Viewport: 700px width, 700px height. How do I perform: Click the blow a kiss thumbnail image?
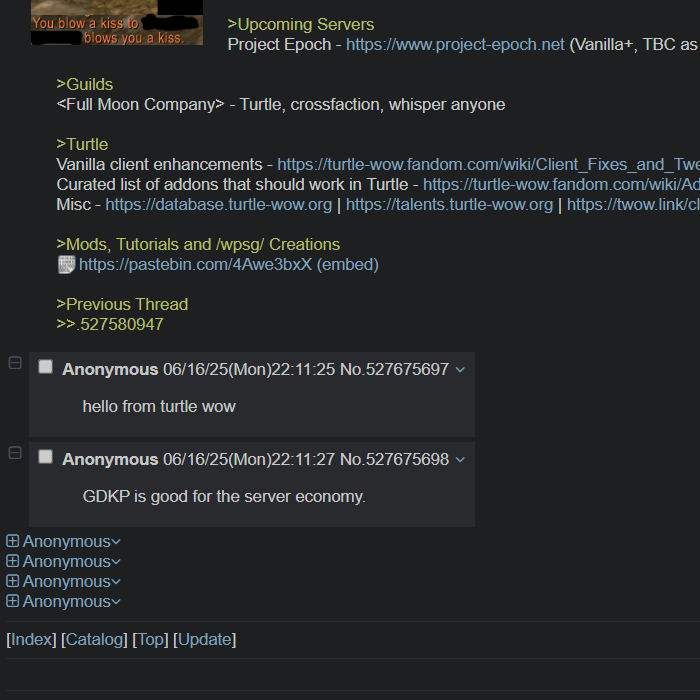[117, 22]
